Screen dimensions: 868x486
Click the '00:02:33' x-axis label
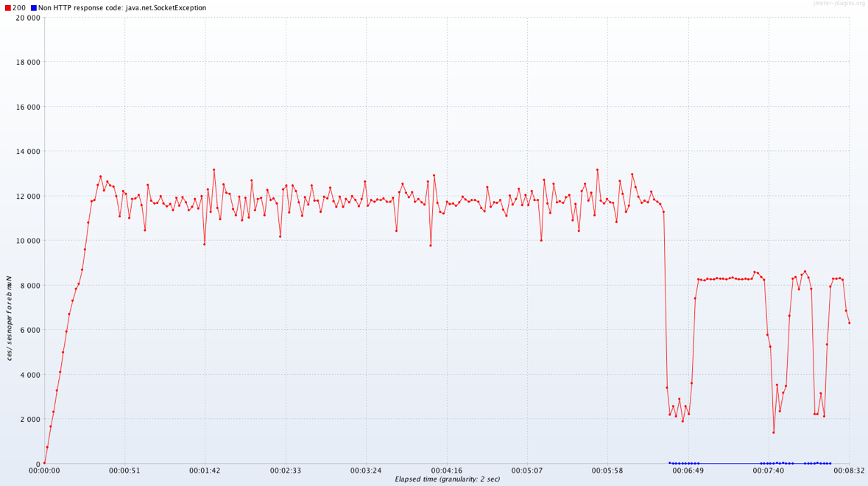[x=286, y=471]
